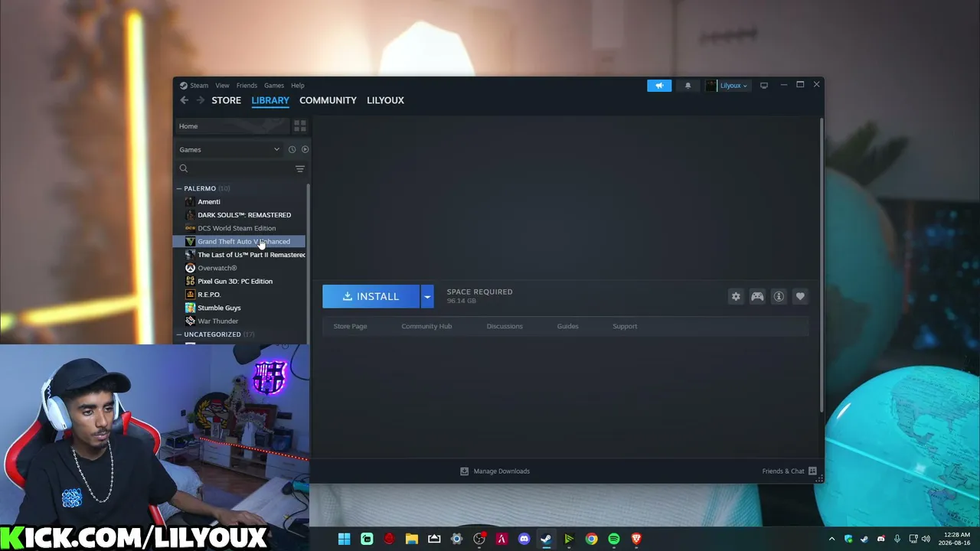
Task: Collapse the UNCATEGORIZED collection
Action: click(179, 334)
